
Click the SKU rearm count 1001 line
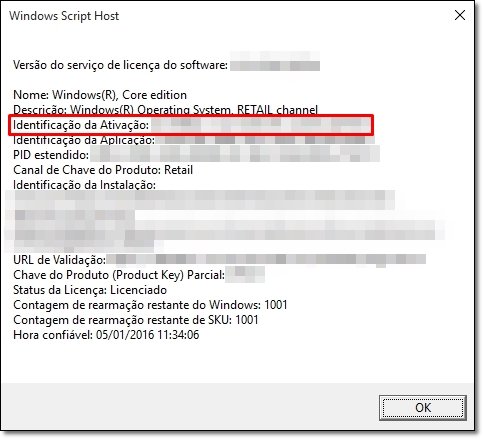click(x=136, y=320)
